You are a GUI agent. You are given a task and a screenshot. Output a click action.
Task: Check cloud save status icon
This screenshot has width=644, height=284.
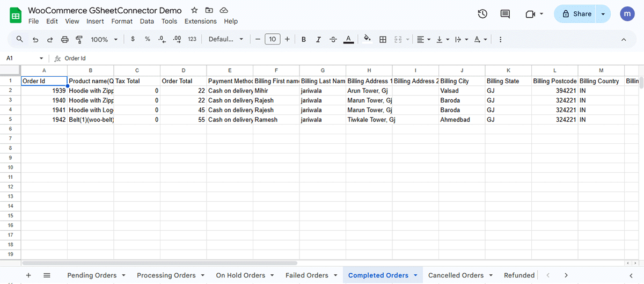[x=224, y=10]
